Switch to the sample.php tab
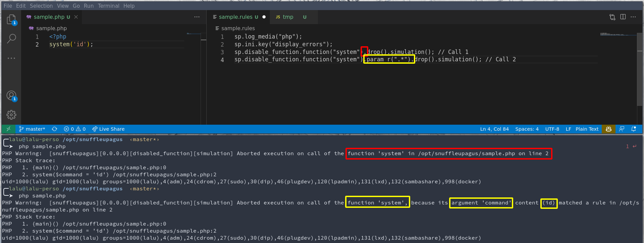The image size is (644, 243). click(52, 17)
